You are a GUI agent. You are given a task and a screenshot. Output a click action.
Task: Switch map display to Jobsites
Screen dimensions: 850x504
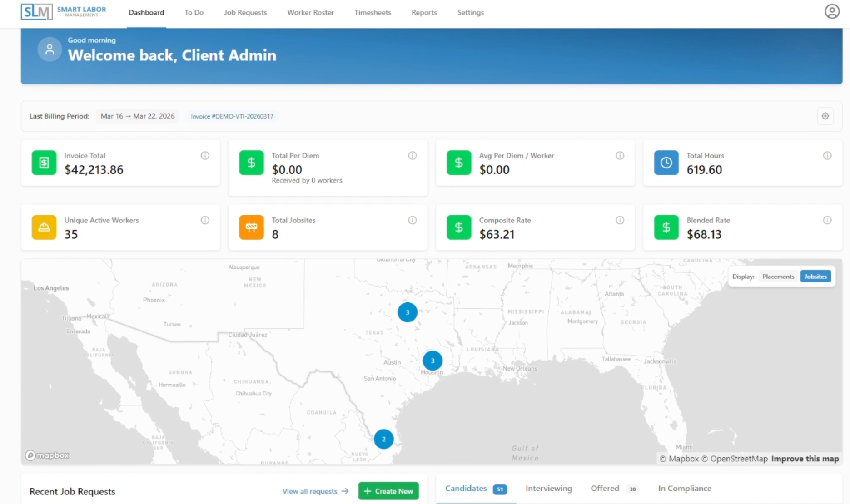(x=815, y=277)
